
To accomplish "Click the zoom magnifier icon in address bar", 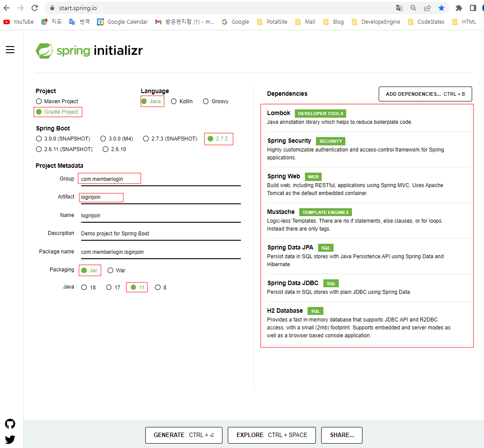I will click(413, 8).
